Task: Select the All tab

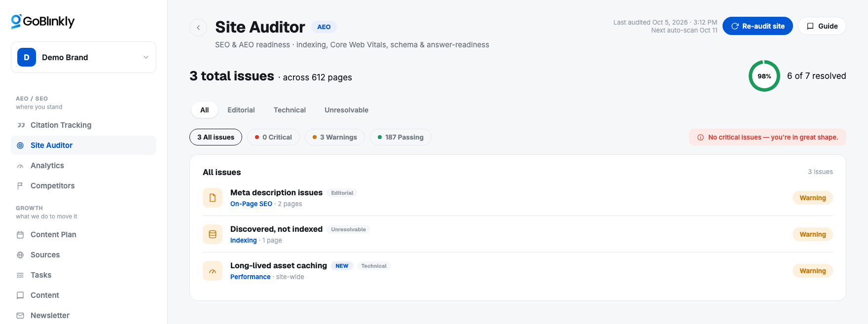Action: point(205,110)
